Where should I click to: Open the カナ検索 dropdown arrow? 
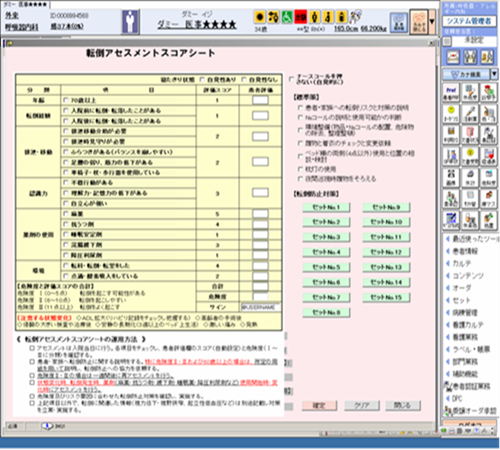494,74
